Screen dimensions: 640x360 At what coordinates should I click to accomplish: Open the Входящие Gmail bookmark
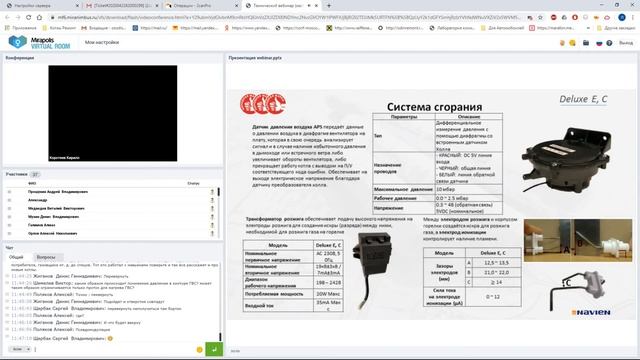pos(104,28)
